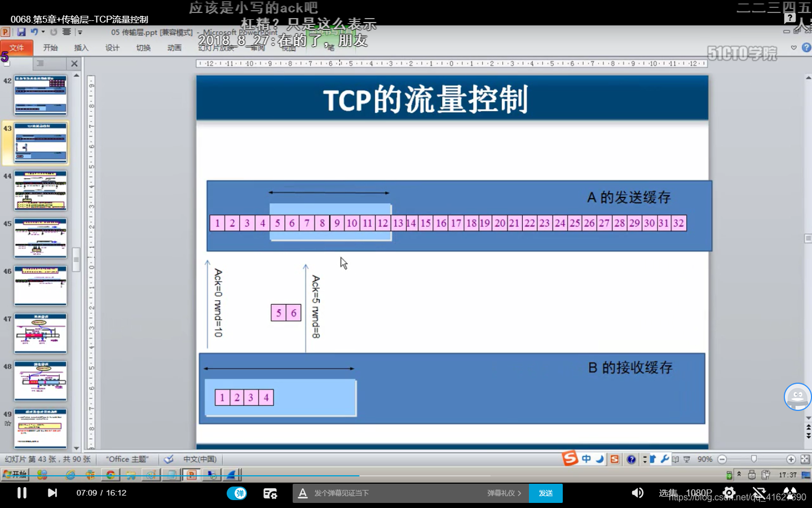812x508 pixels.
Task: Open the folder explorer taskbar icon
Action: pyautogui.click(x=131, y=475)
